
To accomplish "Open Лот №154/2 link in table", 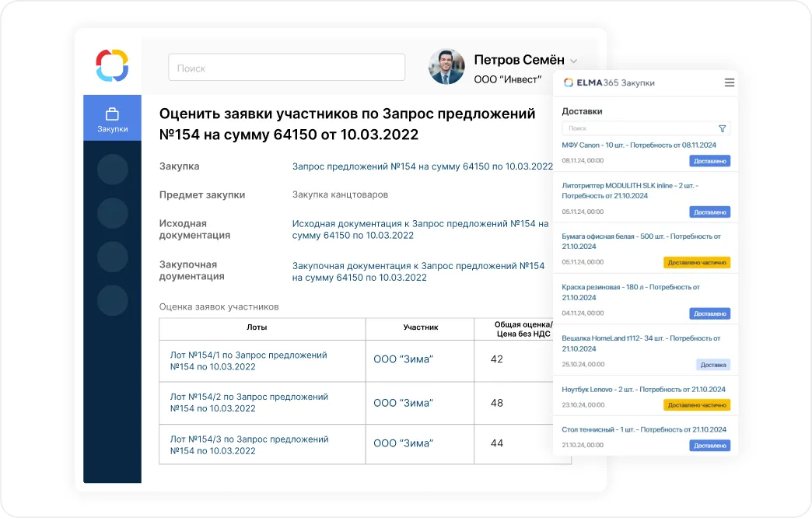I will (249, 402).
